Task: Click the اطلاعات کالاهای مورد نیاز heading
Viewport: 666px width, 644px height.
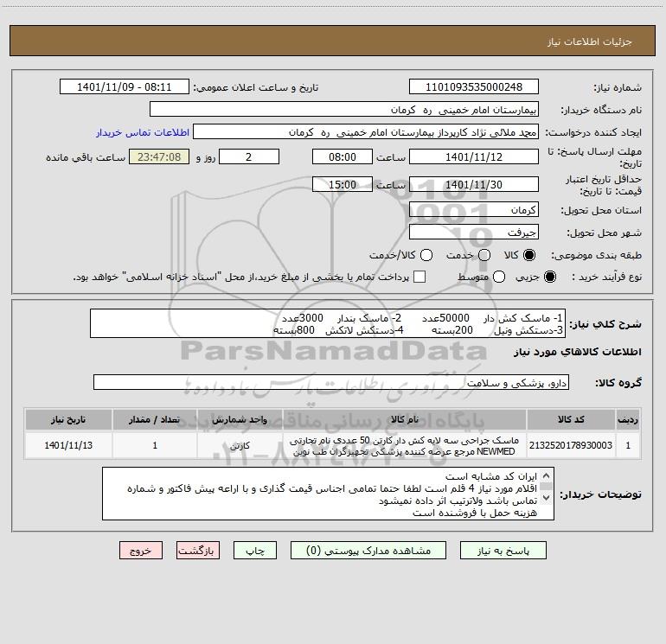Action: click(x=577, y=352)
